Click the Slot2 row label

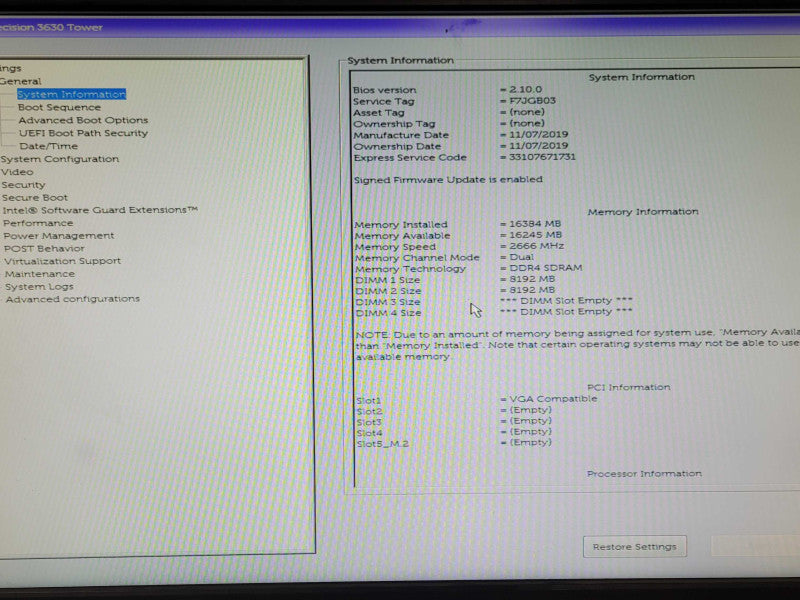click(x=369, y=411)
